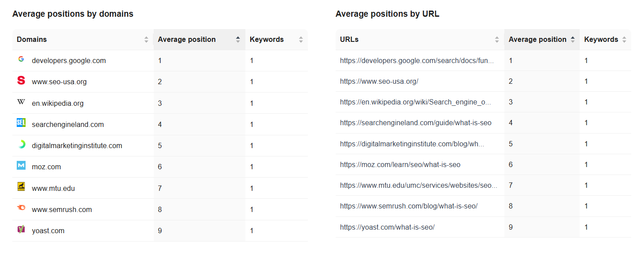Select the en.wikipedia.org domain name
This screenshot has width=644, height=253.
click(58, 104)
